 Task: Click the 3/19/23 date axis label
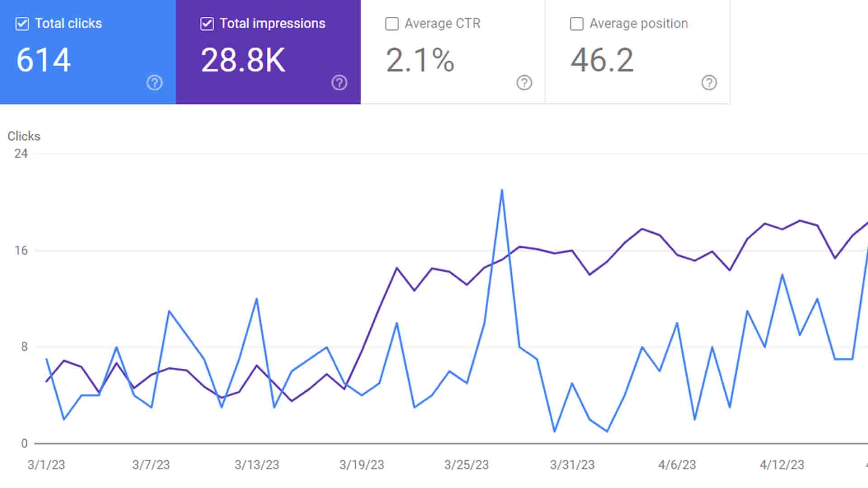[x=362, y=465]
